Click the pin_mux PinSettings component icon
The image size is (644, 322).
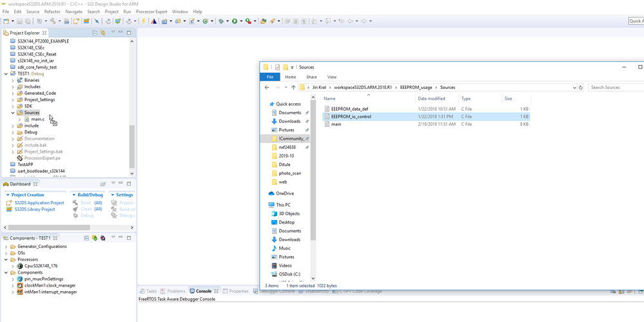point(20,279)
